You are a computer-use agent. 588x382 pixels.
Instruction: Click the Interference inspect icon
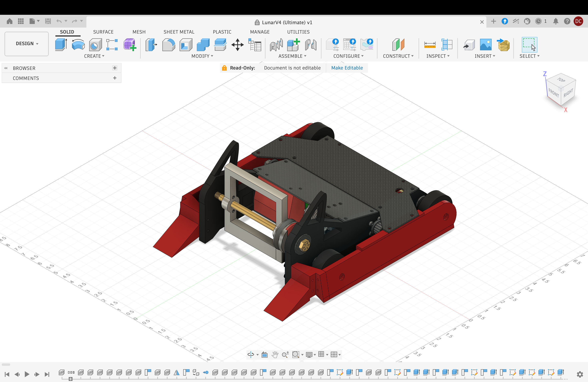pos(447,45)
